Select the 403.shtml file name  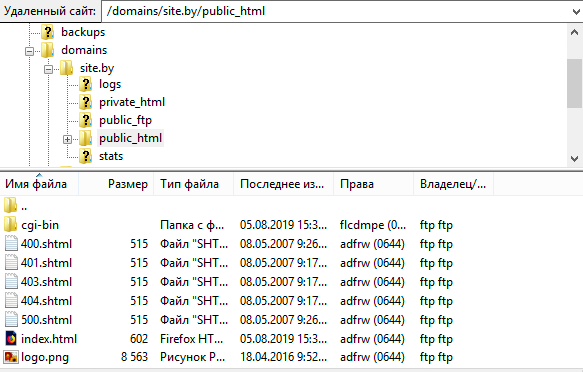coord(46,282)
